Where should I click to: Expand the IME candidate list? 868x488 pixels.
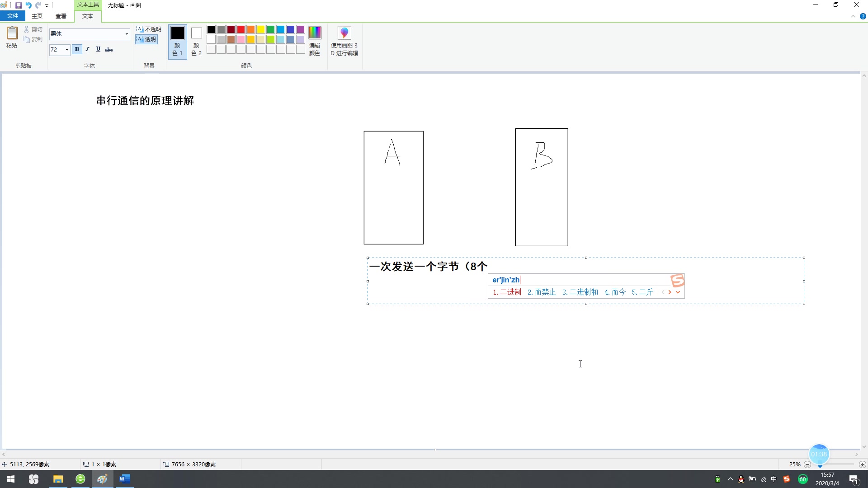678,292
